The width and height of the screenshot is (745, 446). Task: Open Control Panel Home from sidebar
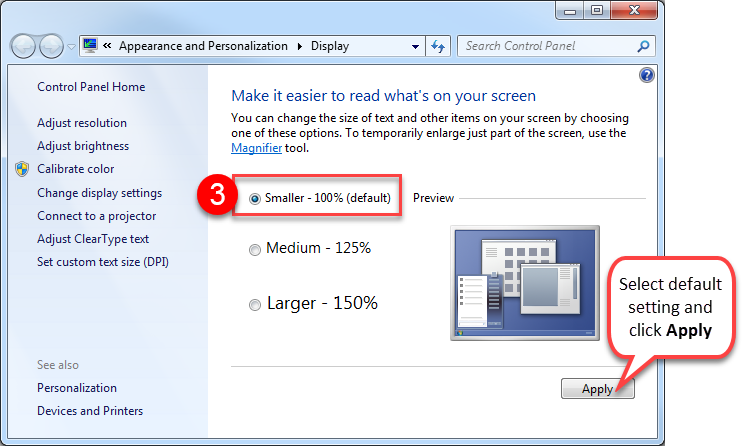click(91, 87)
